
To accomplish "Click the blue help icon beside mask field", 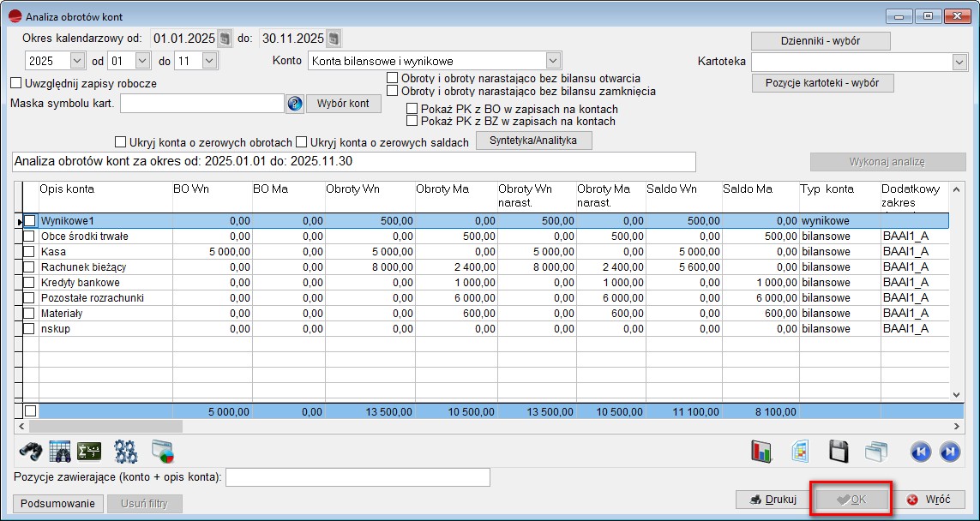I will click(x=295, y=104).
